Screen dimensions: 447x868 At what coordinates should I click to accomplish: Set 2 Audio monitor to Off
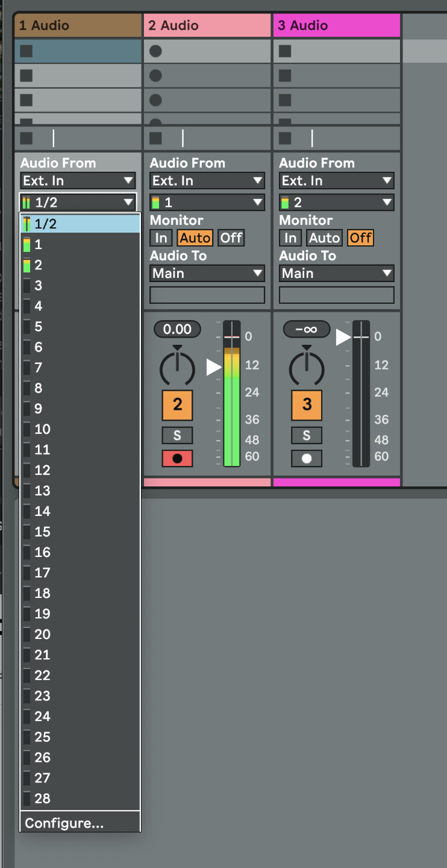(231, 237)
